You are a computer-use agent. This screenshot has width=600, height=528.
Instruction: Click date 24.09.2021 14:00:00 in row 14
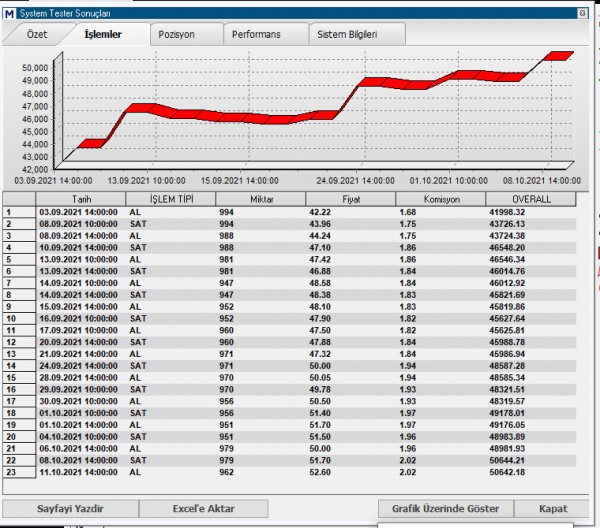[x=78, y=366]
